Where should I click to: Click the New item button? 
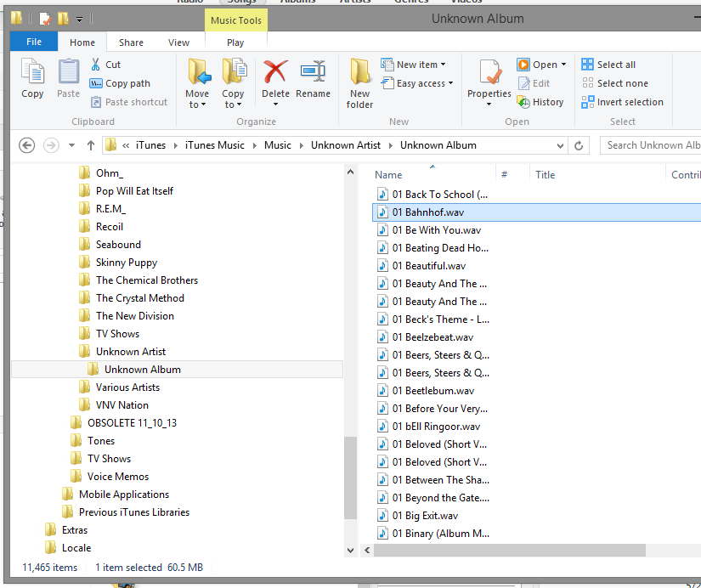click(413, 65)
